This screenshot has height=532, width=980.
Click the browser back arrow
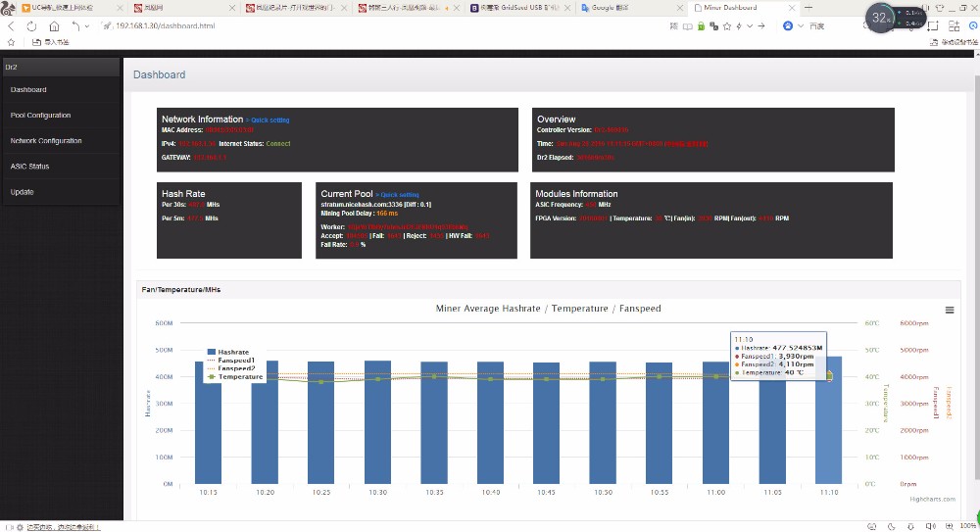click(x=12, y=25)
